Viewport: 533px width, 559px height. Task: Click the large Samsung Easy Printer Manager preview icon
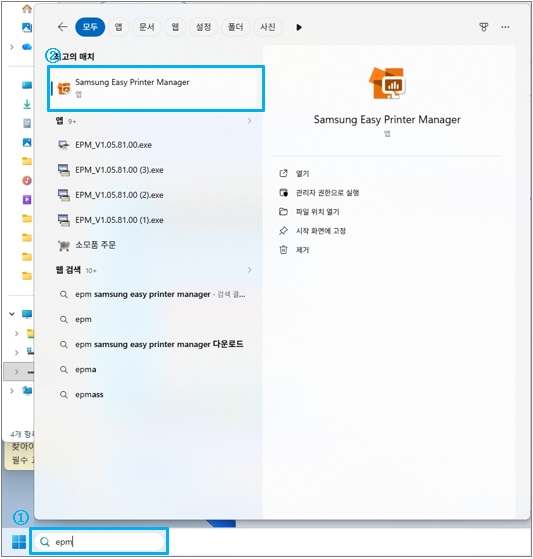click(387, 83)
